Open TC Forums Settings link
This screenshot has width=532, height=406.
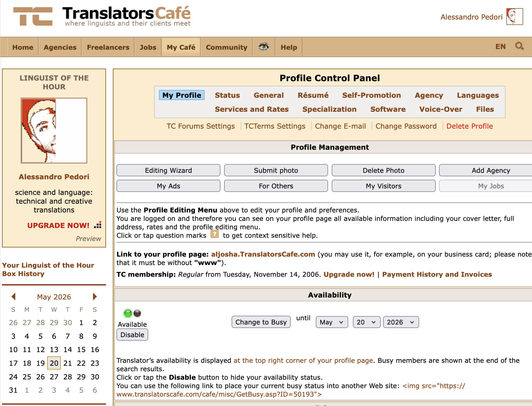point(201,126)
